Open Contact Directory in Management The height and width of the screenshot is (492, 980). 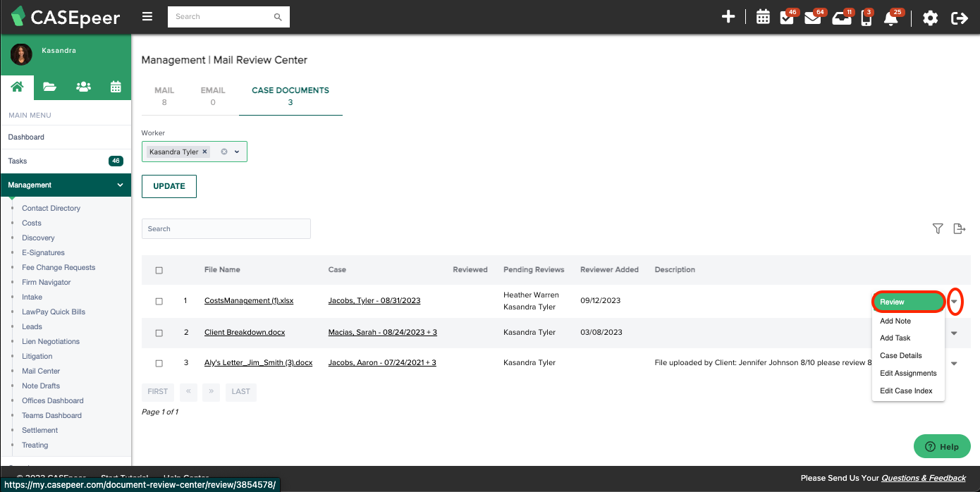51,209
